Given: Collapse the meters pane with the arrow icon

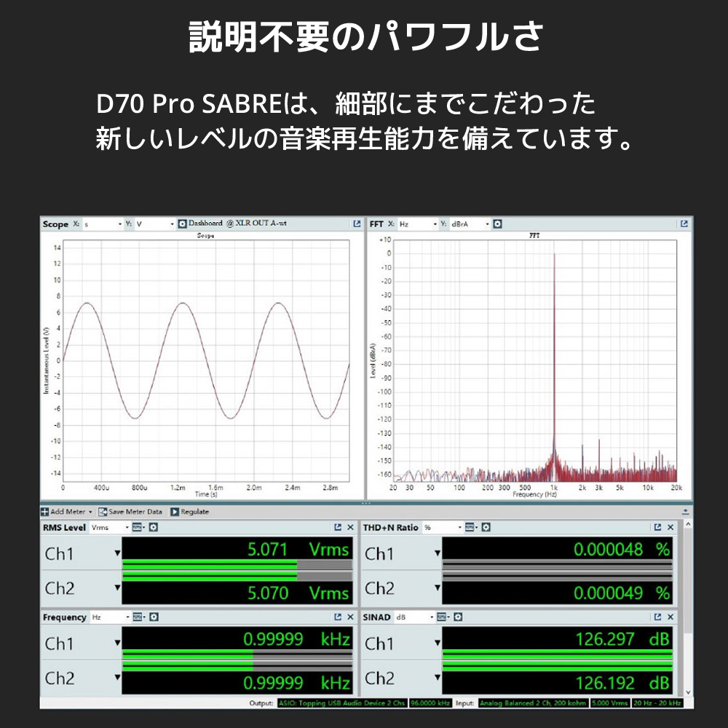Looking at the screenshot, I should coord(685,512).
